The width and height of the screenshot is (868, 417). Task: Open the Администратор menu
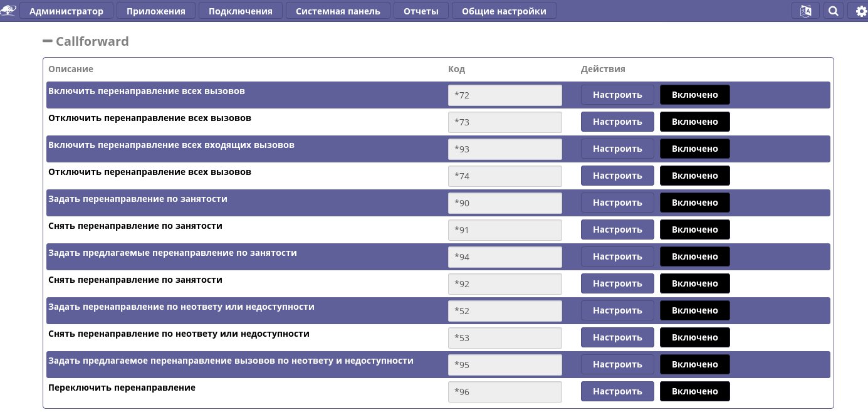66,11
